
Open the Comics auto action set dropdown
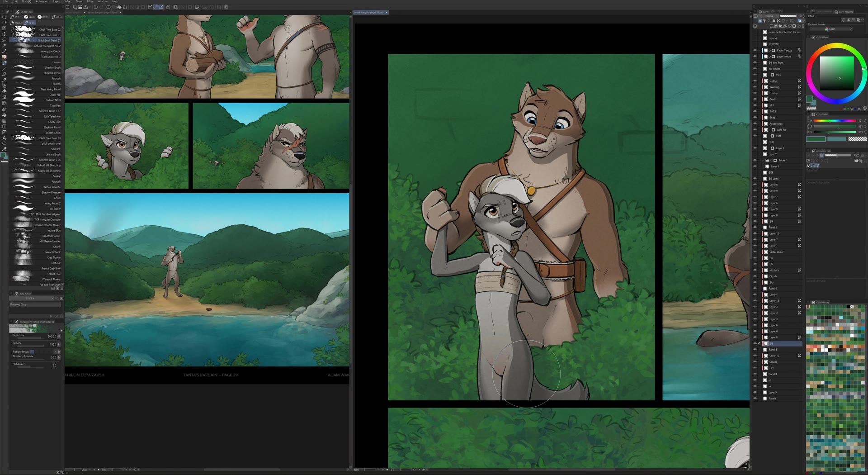(32, 298)
